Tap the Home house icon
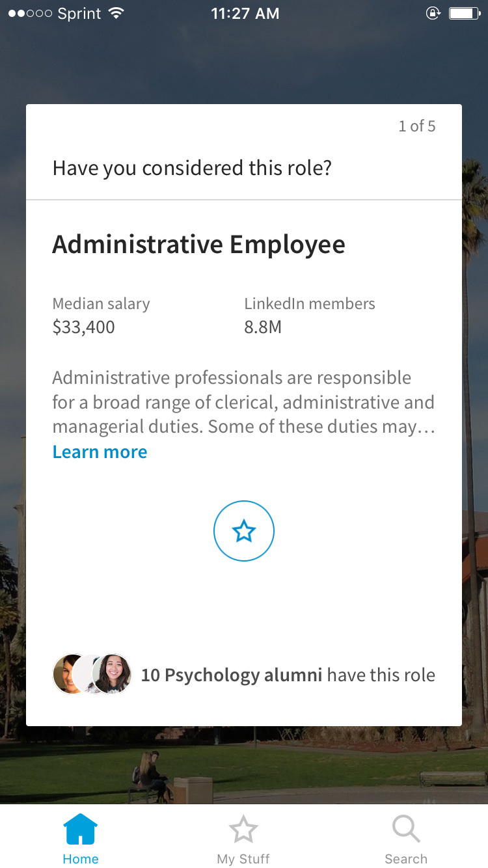This screenshot has width=488, height=868. point(81,830)
